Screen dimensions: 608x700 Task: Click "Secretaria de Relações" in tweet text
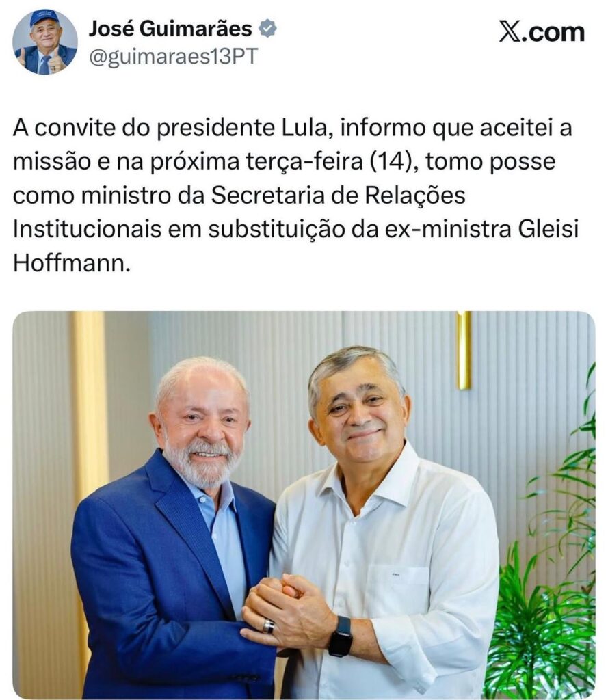338,195
